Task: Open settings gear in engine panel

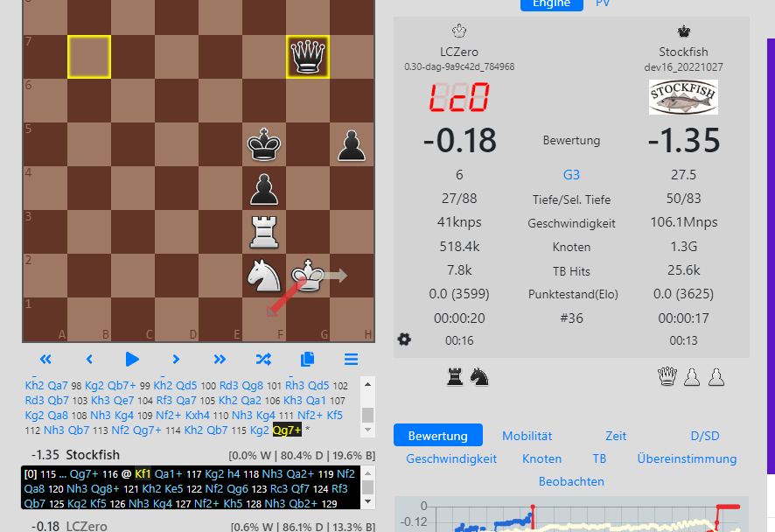Action: (404, 339)
